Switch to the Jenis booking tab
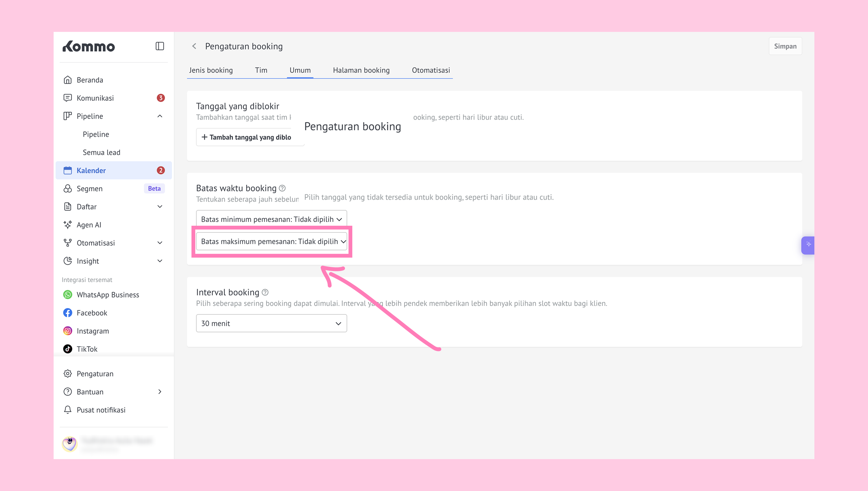Screen dimensions: 868x491 [211, 70]
